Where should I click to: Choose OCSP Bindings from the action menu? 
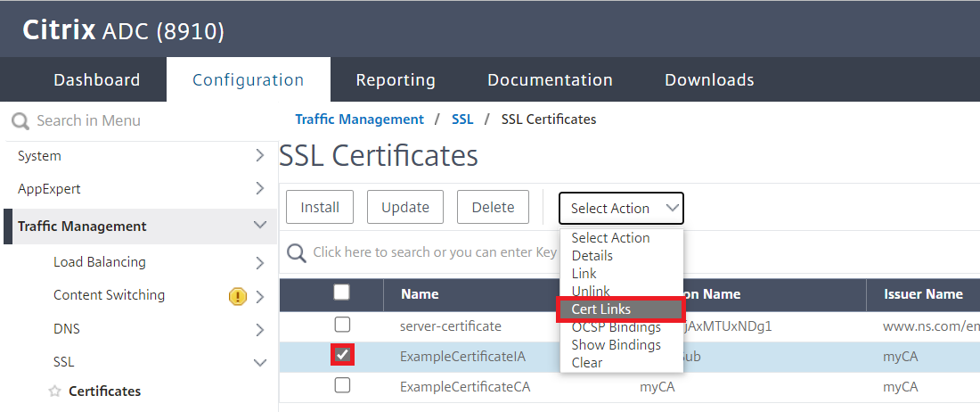coord(621,327)
